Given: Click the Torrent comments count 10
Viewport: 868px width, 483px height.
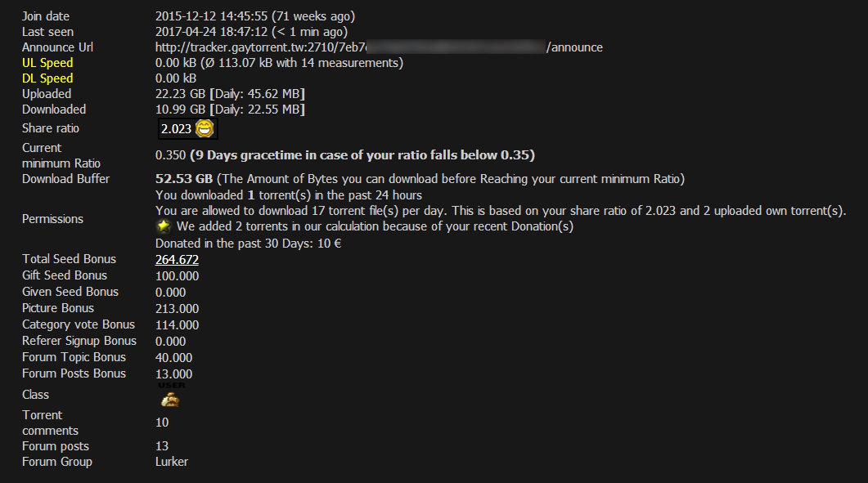Looking at the screenshot, I should tap(162, 423).
